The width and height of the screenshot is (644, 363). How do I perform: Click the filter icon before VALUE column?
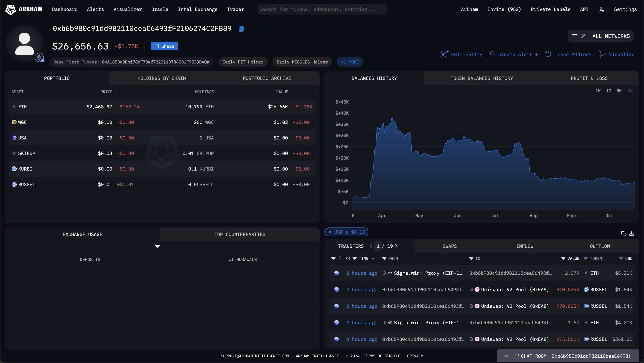(563, 258)
